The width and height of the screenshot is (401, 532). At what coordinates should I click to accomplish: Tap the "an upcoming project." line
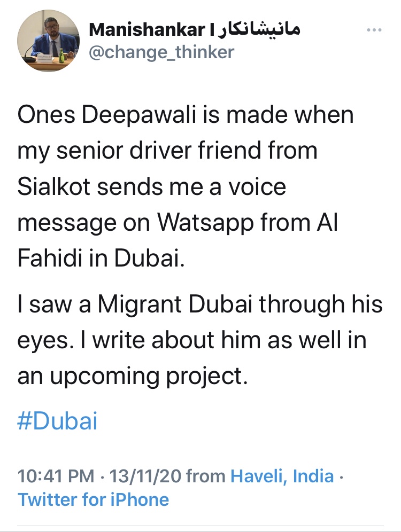point(133,377)
